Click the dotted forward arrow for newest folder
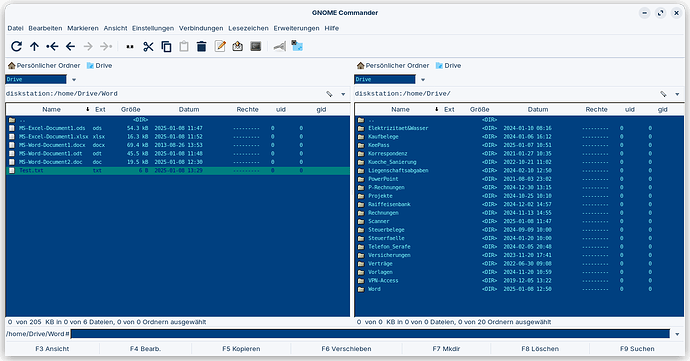Image resolution: width=690 pixels, height=361 pixels. click(106, 46)
